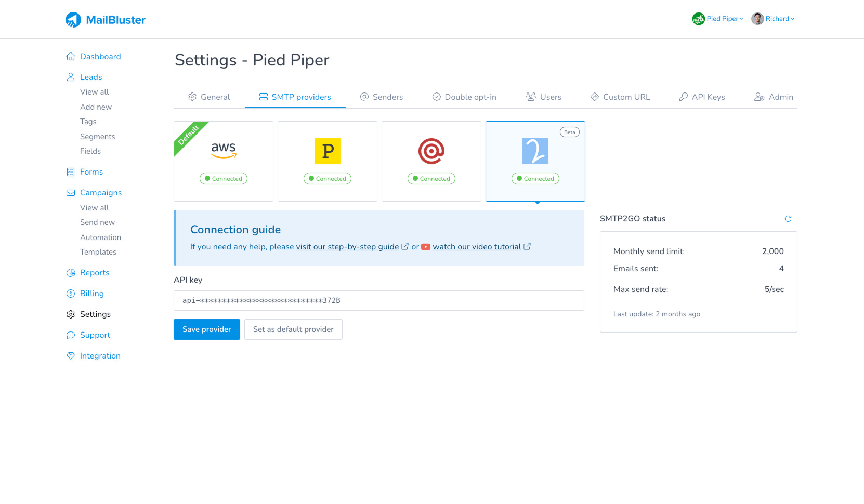
Task: Open the watch our video tutorial link
Action: click(477, 247)
